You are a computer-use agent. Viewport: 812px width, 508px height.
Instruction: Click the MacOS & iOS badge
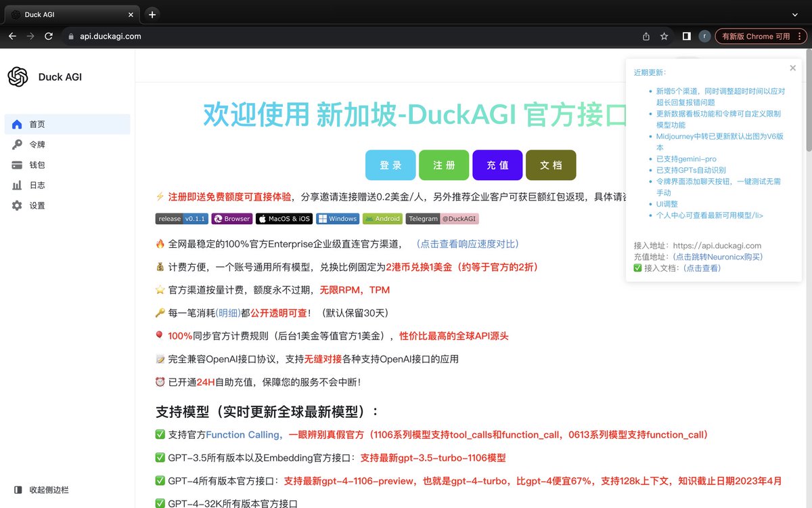tap(284, 219)
